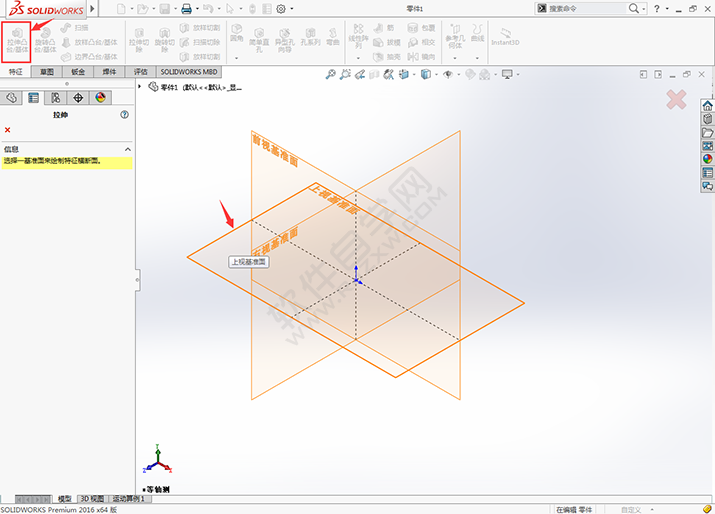
Task: Switch to the ConfigurationManager panel tab
Action: click(55, 98)
